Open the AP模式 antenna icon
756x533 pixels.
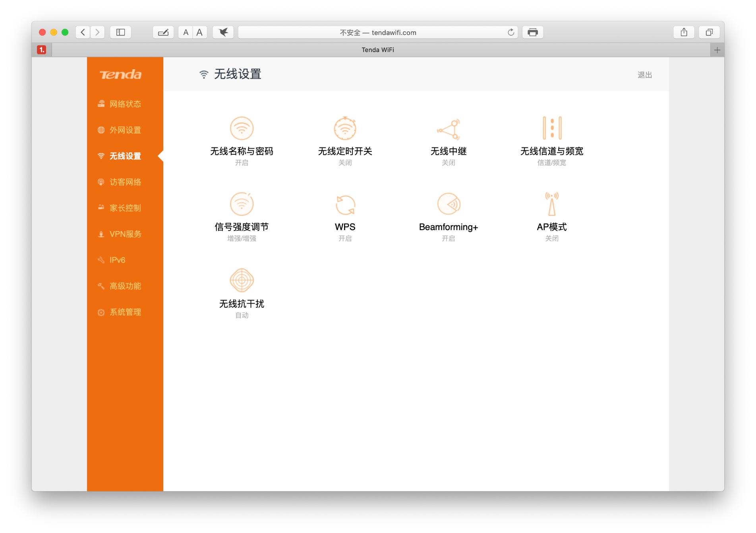pyautogui.click(x=552, y=204)
